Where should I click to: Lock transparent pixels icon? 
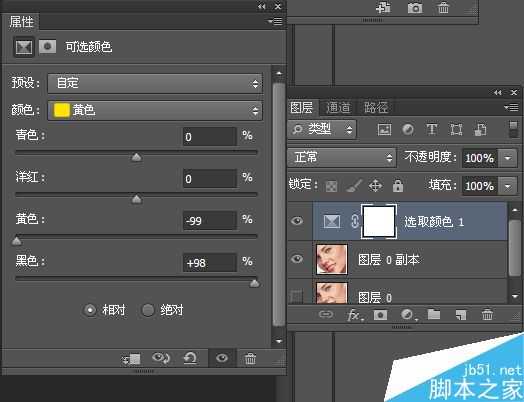[x=331, y=186]
